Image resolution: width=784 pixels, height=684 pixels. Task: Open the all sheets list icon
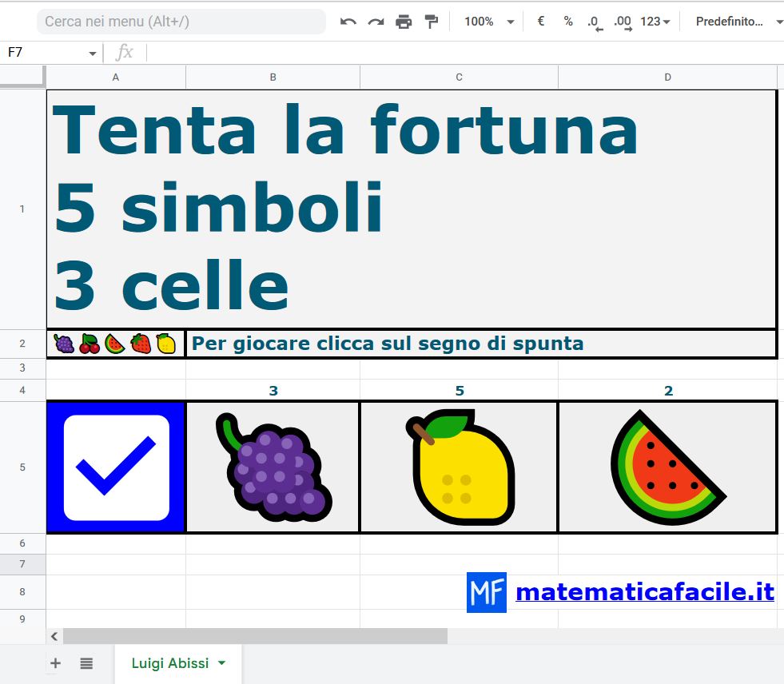(x=86, y=663)
